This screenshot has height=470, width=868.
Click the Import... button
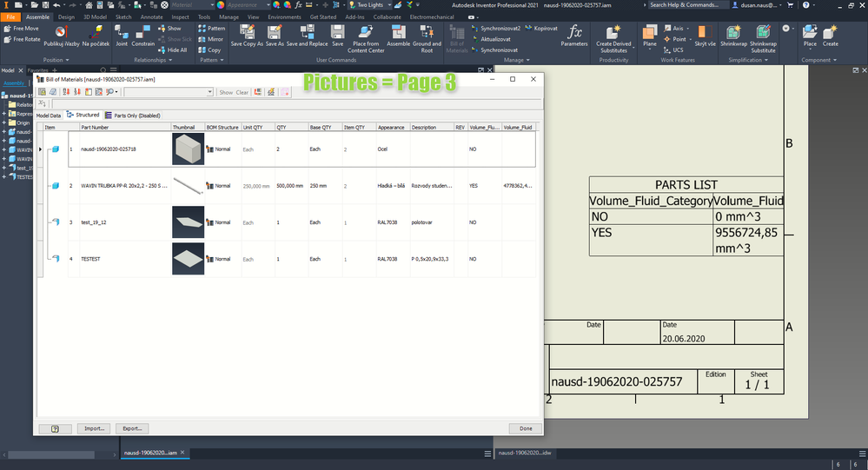point(94,428)
